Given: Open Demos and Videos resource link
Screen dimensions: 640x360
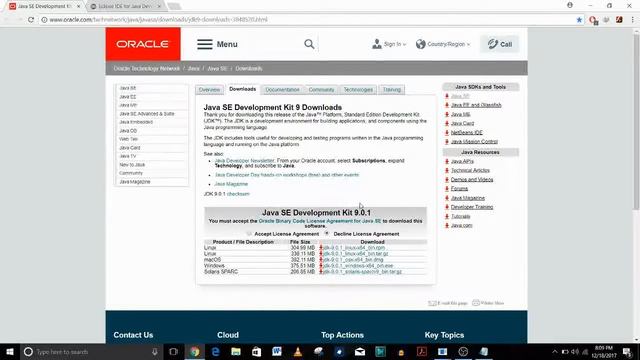Looking at the screenshot, I should (472, 180).
